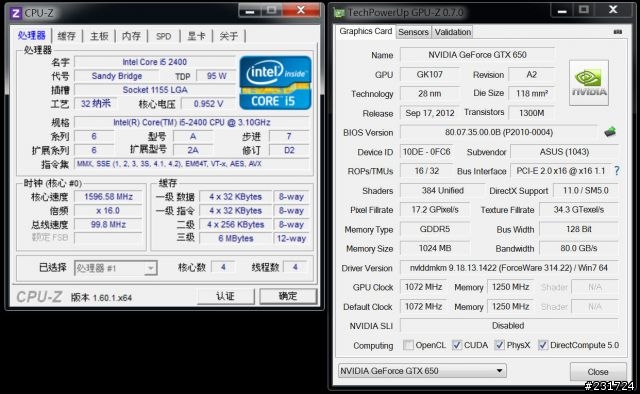
Task: Click the BIOS version 80.07.35.00.0B field
Action: coord(499,132)
